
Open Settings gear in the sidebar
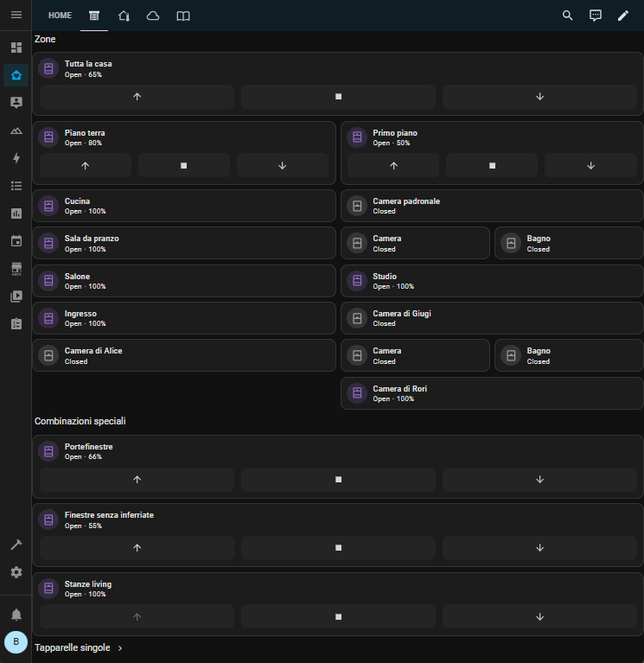(16, 572)
